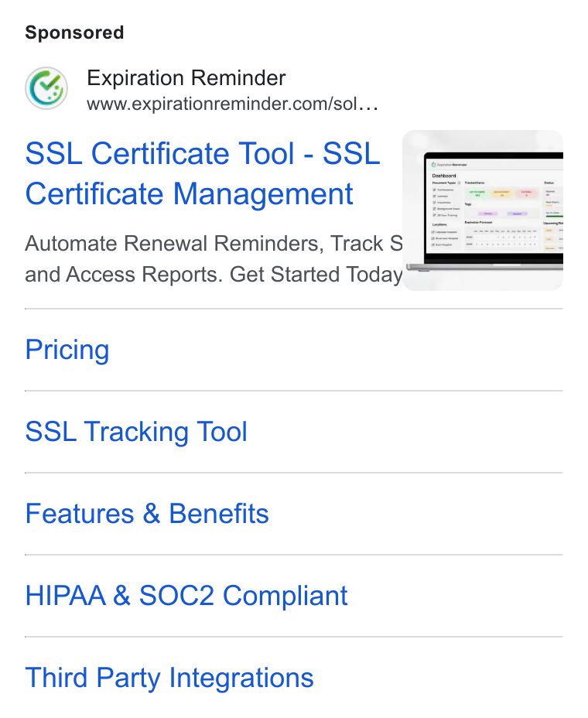Click the purple tag in laptop image
The image size is (588, 718).
tap(488, 214)
